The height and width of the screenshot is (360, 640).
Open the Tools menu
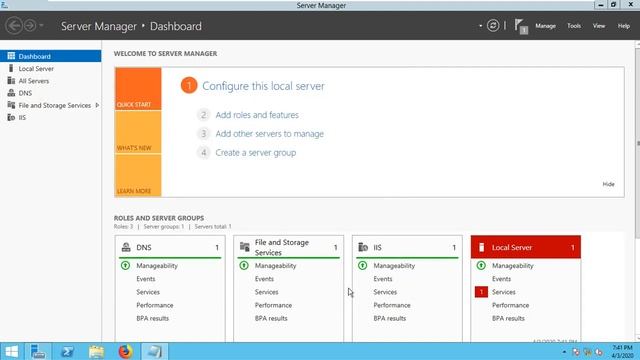click(574, 26)
